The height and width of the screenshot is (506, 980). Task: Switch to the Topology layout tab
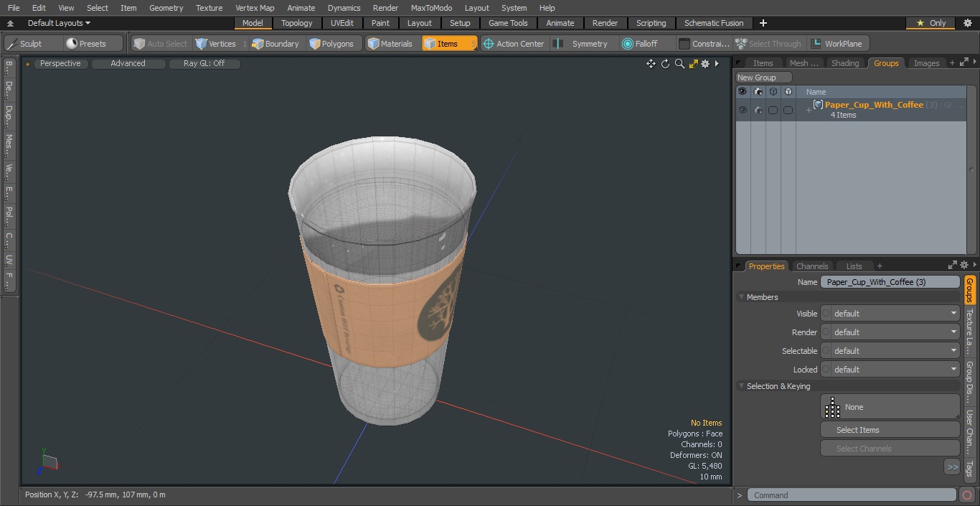pos(296,23)
